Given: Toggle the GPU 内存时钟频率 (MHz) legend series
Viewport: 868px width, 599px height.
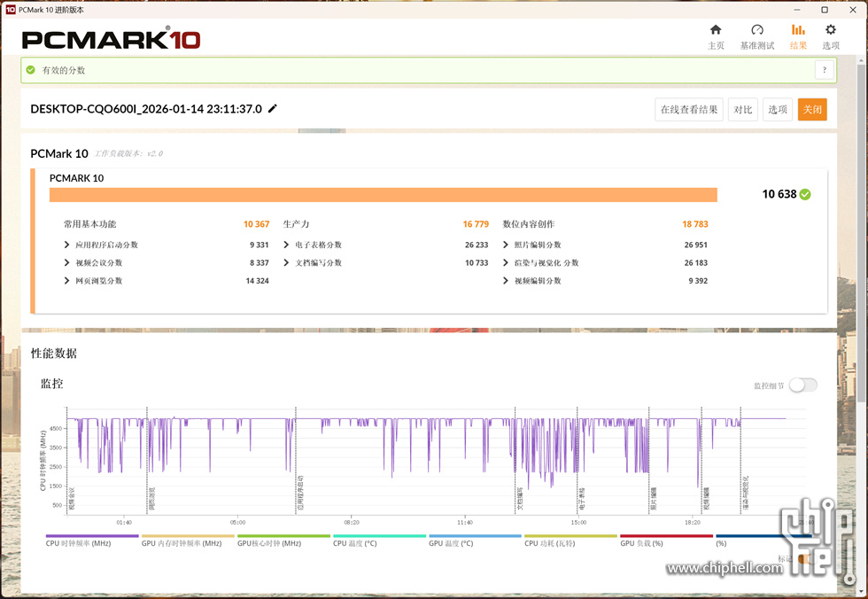Looking at the screenshot, I should (x=182, y=543).
